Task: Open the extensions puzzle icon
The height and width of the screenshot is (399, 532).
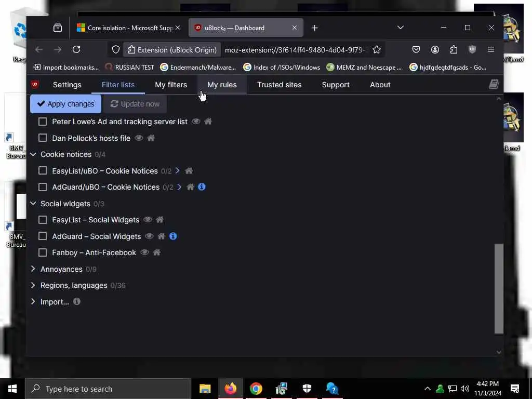Action: point(454,49)
